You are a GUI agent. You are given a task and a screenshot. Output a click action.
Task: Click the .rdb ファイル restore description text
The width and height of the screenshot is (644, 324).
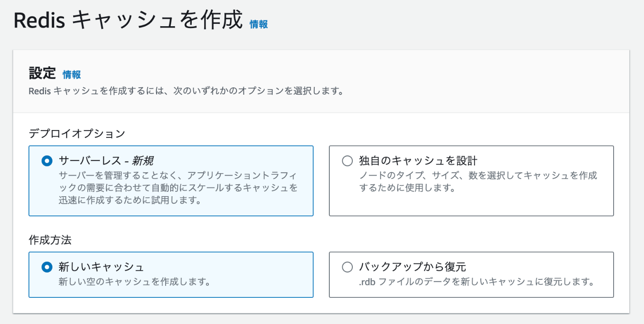(x=475, y=282)
